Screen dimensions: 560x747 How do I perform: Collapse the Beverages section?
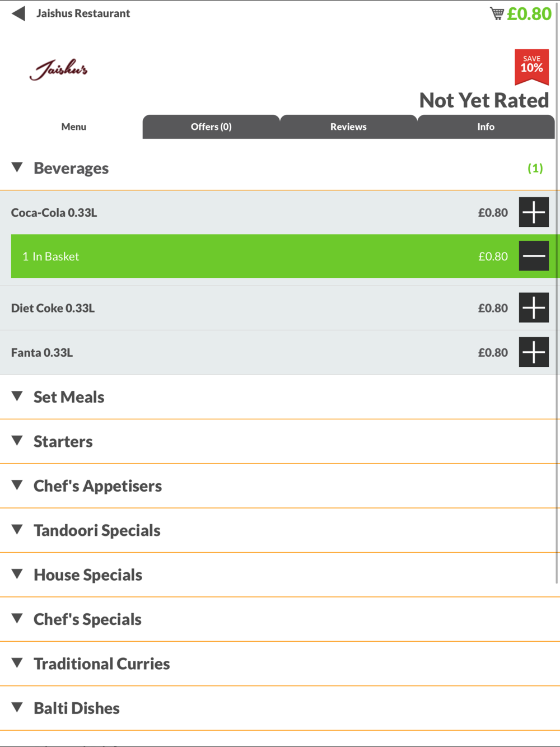(277, 168)
